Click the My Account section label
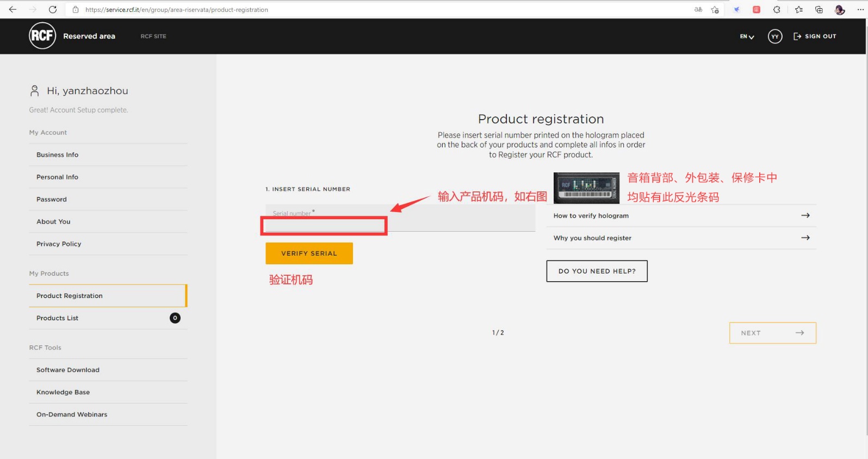Viewport: 868px width, 459px height. [48, 133]
